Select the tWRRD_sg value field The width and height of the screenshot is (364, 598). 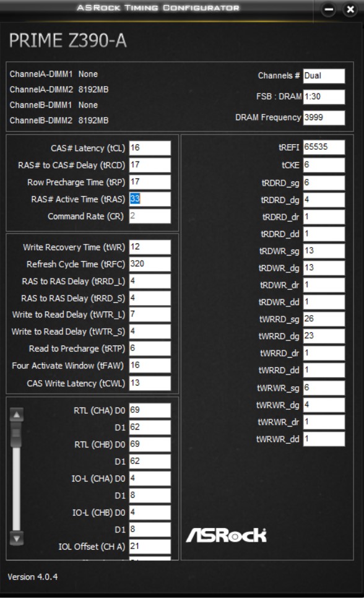coord(324,319)
